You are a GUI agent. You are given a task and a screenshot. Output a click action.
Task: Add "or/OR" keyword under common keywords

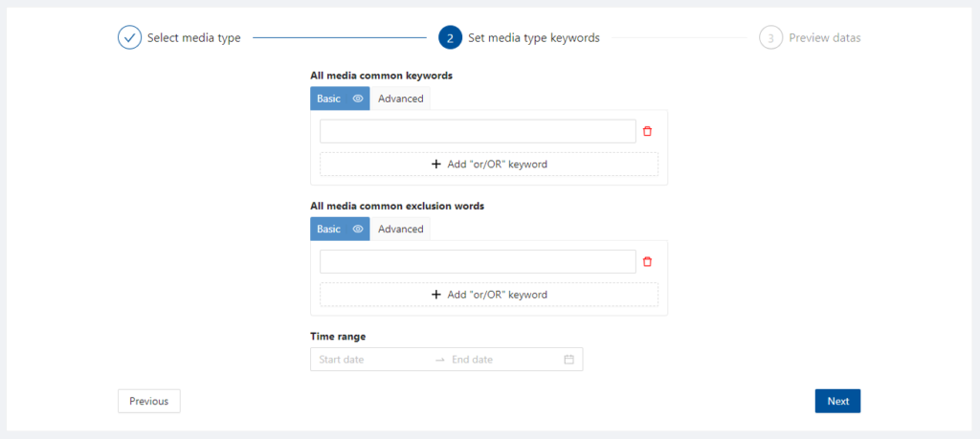click(x=489, y=165)
